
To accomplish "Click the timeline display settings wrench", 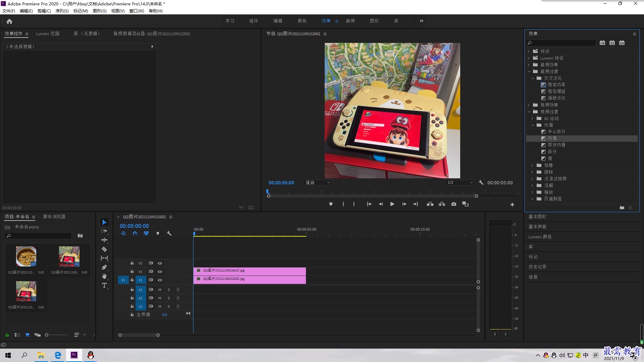I will point(169,233).
